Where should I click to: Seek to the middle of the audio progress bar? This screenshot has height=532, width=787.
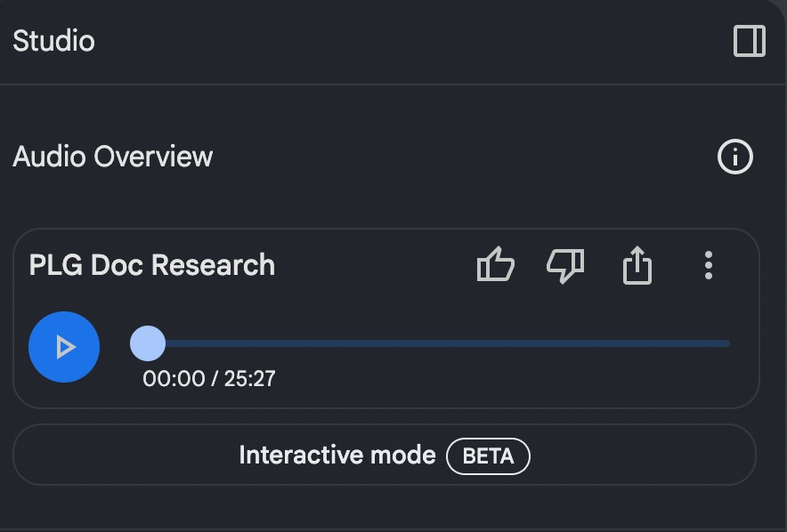pos(439,343)
